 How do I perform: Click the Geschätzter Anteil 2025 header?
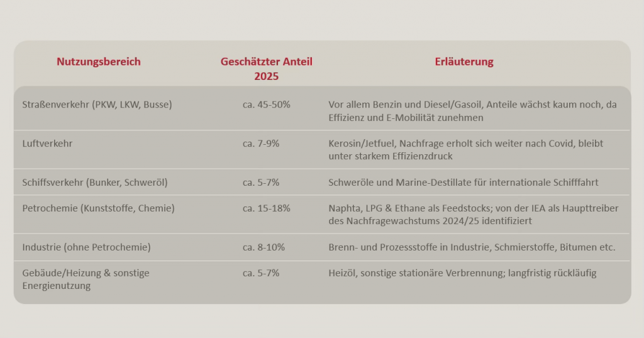coord(266,69)
